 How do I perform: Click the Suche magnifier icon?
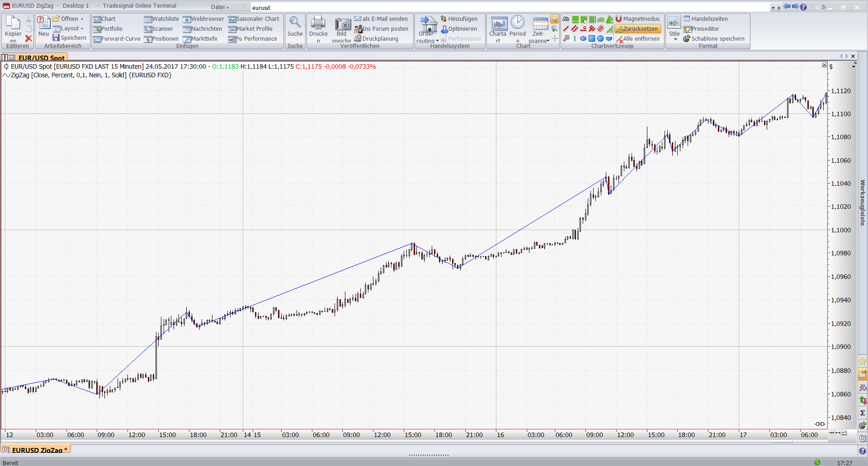click(x=295, y=23)
